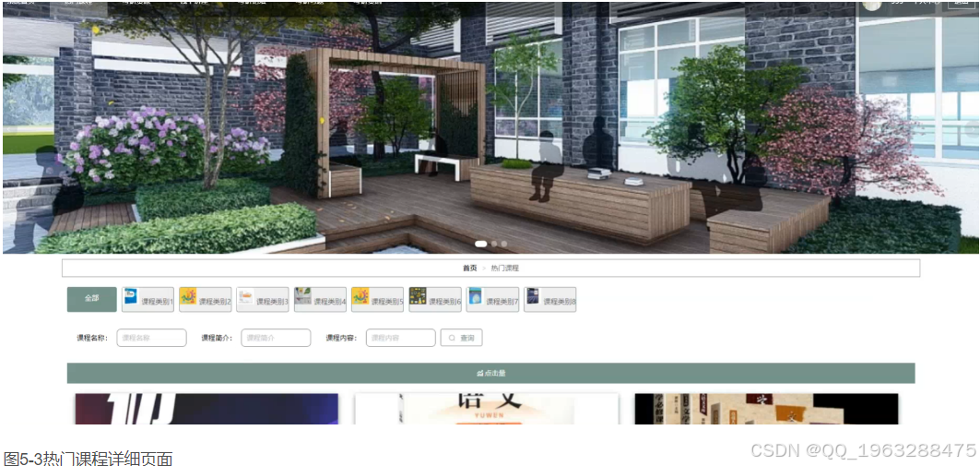The width and height of the screenshot is (980, 466).
Task: Focus the 课程内容 input field
Action: tap(401, 338)
